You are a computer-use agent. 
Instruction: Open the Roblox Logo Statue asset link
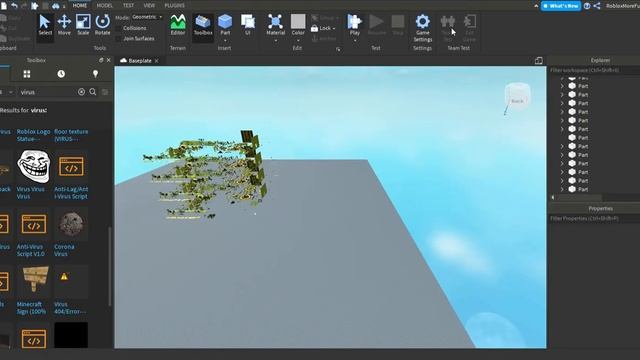coord(33,135)
